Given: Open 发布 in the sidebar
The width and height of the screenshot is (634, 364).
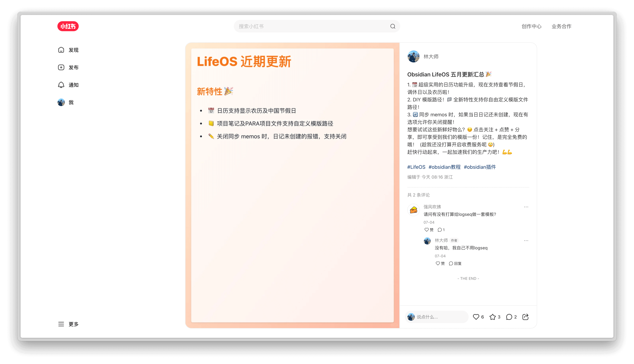Looking at the screenshot, I should [68, 68].
